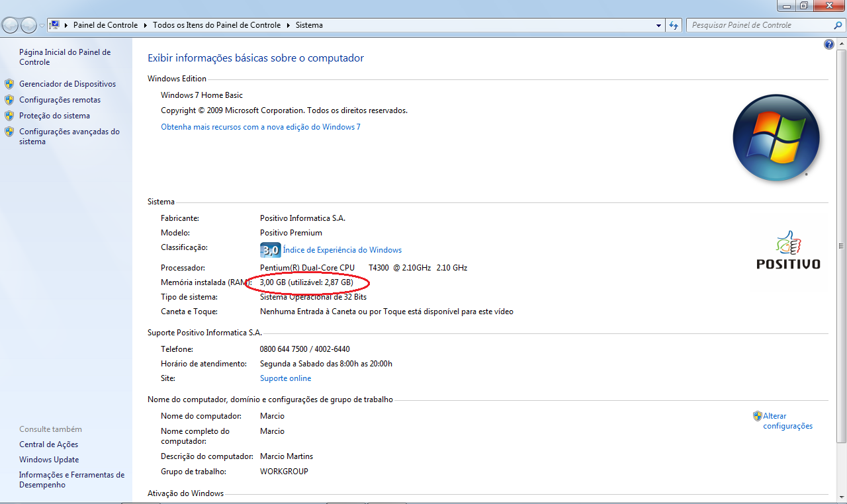Click the magnifier icon in the search box
Screen dimensions: 847x504
pos(838,25)
